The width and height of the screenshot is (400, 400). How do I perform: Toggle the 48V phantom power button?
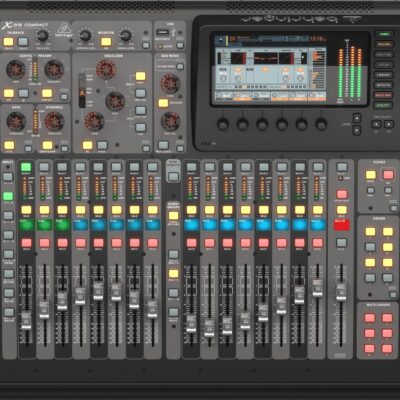pyautogui.click(x=9, y=93)
